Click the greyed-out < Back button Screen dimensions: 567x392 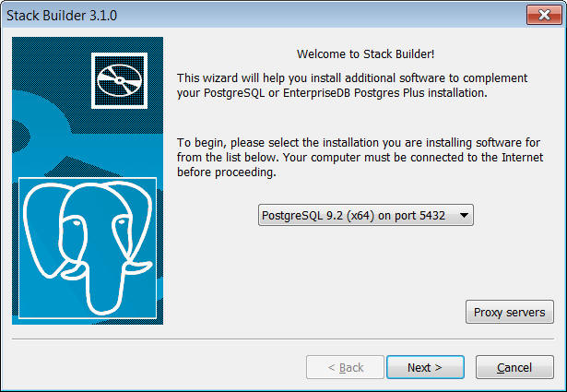coord(345,367)
